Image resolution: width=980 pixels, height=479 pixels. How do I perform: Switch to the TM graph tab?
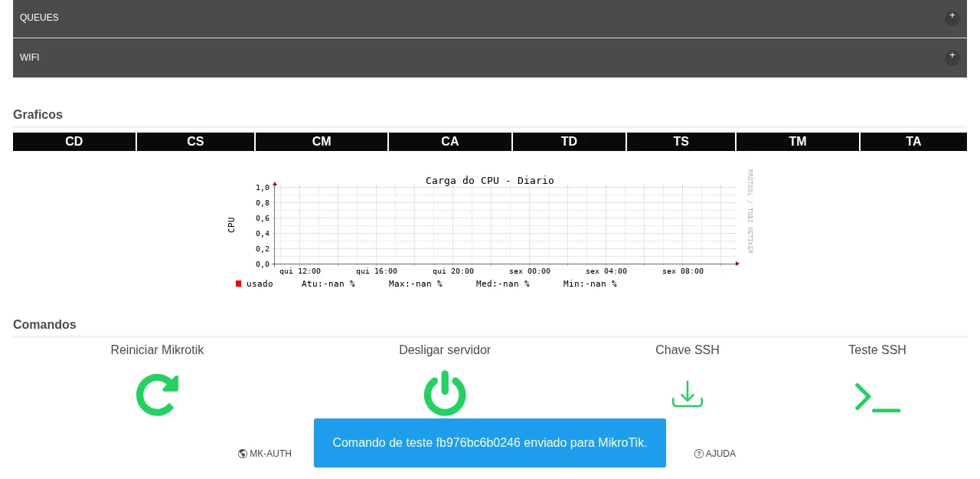[798, 142]
